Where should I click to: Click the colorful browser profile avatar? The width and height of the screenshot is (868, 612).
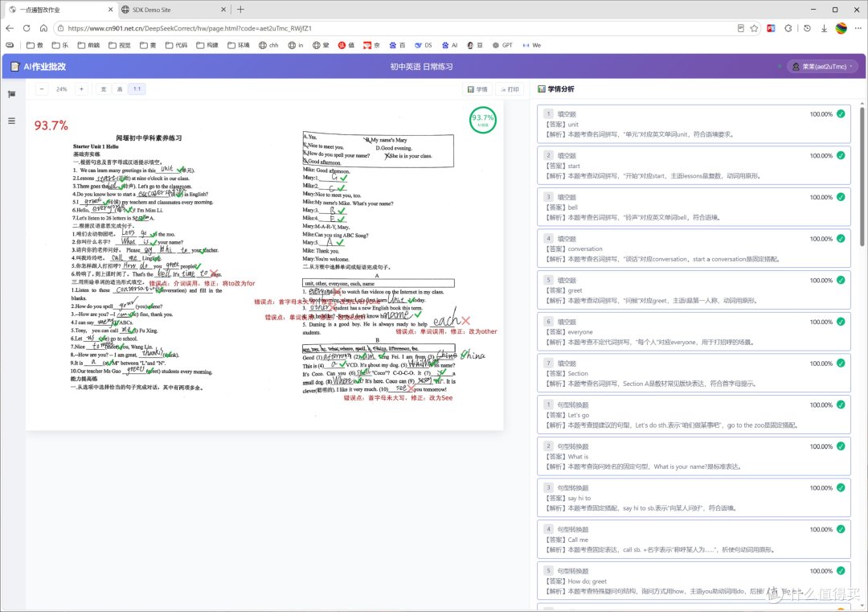point(841,28)
